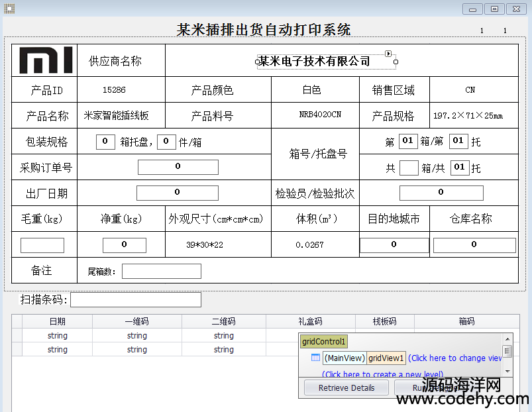Select the gridView1 view tag
Image resolution: width=532 pixels, height=412 pixels.
tap(386, 358)
